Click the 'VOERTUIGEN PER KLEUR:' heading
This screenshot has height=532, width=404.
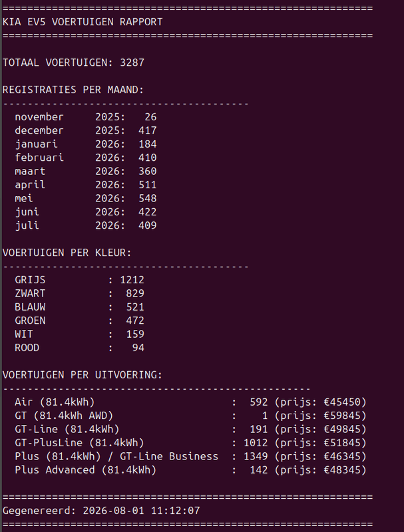tap(67, 253)
